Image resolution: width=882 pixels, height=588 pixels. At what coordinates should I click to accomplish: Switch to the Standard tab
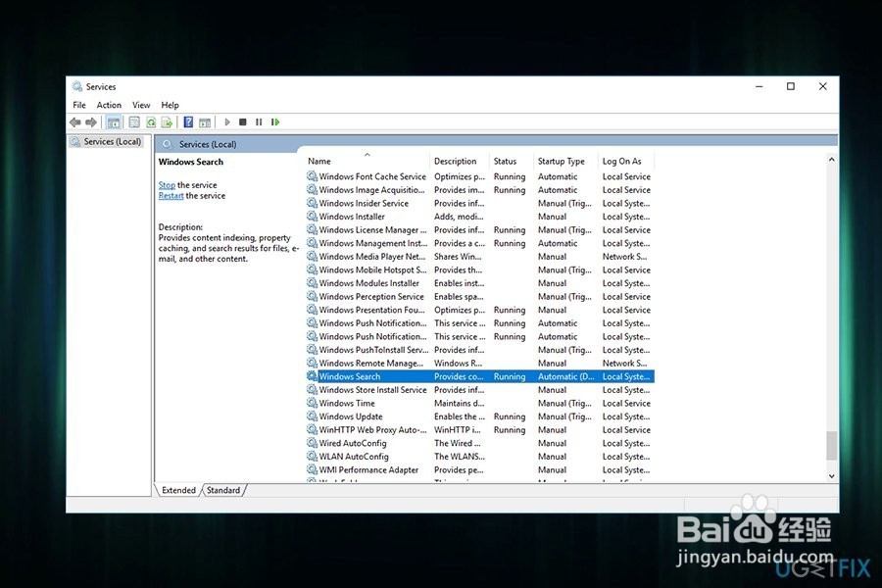click(x=223, y=490)
